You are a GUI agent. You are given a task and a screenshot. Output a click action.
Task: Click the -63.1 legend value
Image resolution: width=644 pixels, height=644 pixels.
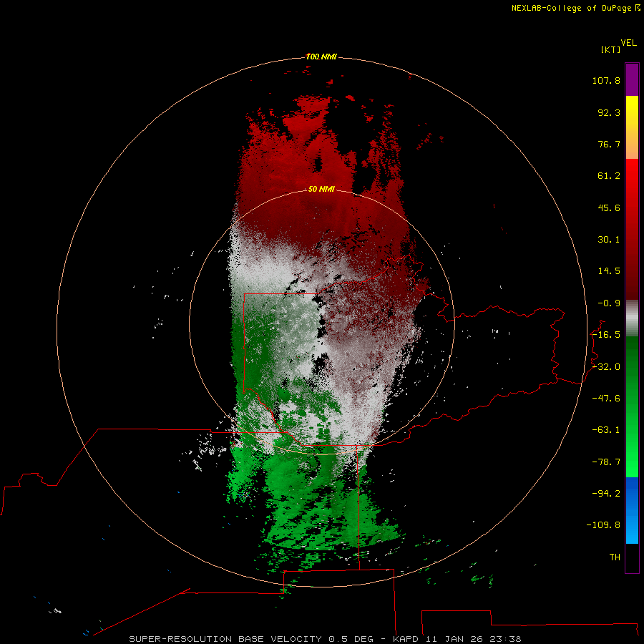(x=606, y=430)
